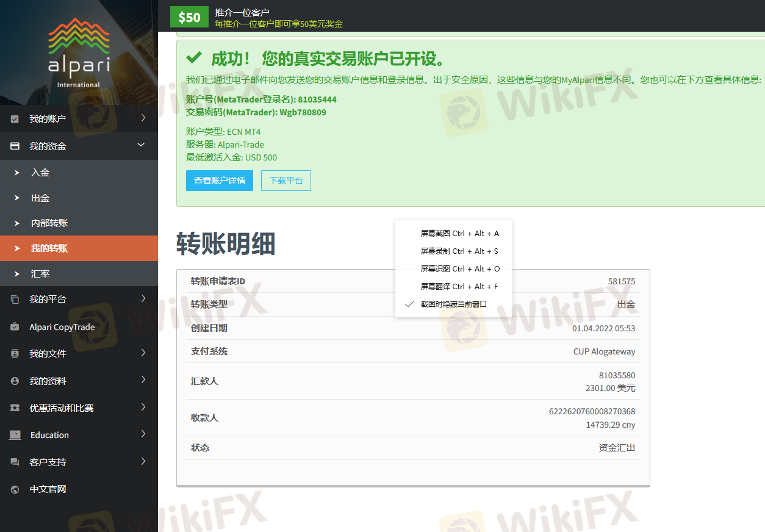Click creation date 01.04.2022 05:53
The width and height of the screenshot is (765, 532).
[603, 328]
